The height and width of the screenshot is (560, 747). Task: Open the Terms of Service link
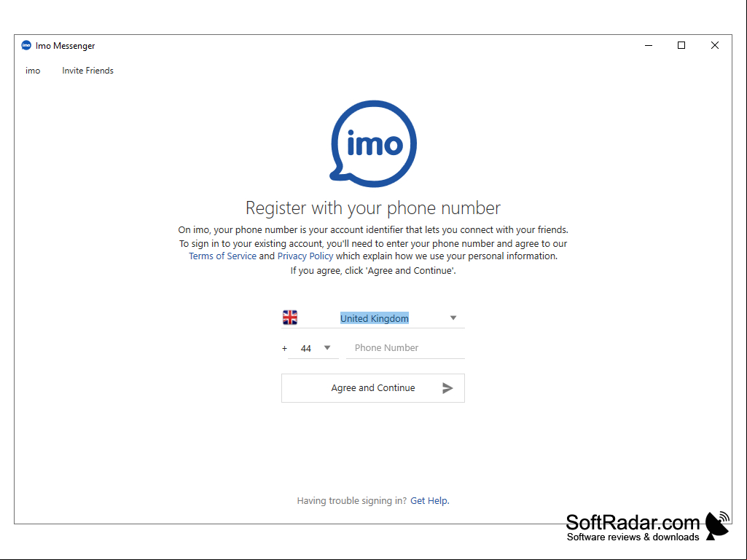point(222,256)
